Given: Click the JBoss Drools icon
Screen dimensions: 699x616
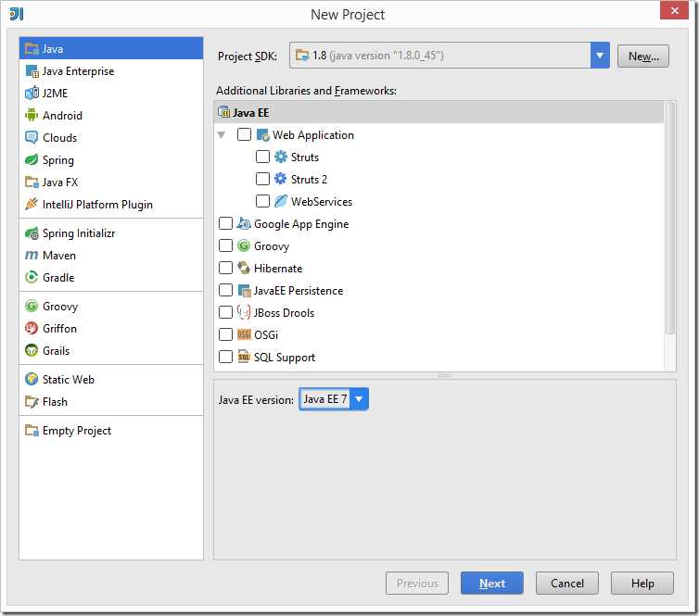Looking at the screenshot, I should click(244, 312).
